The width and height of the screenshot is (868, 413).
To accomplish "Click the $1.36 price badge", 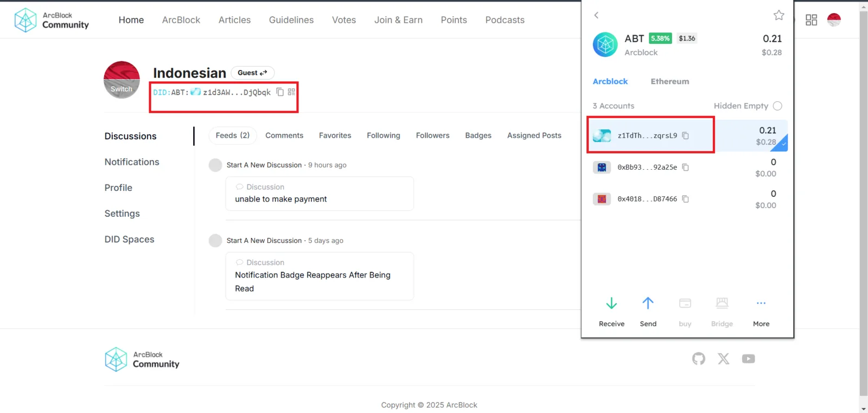I will click(x=687, y=38).
